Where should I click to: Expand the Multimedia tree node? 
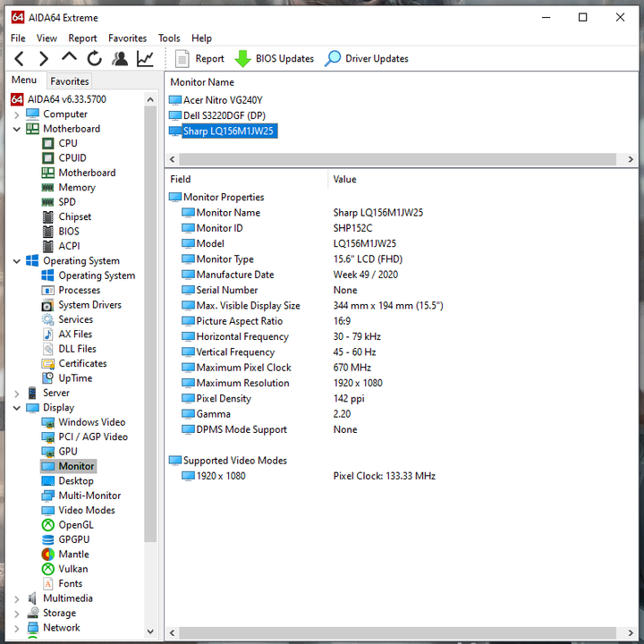click(18, 598)
